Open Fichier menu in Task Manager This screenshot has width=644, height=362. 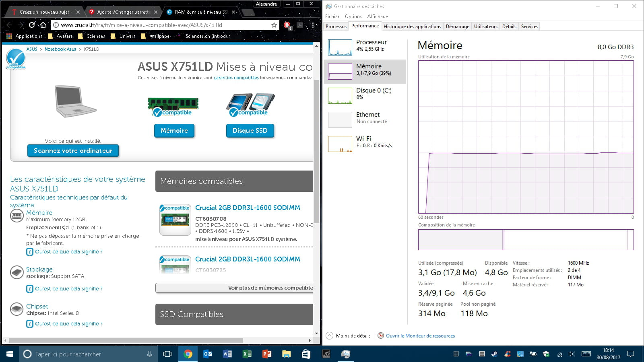click(332, 16)
